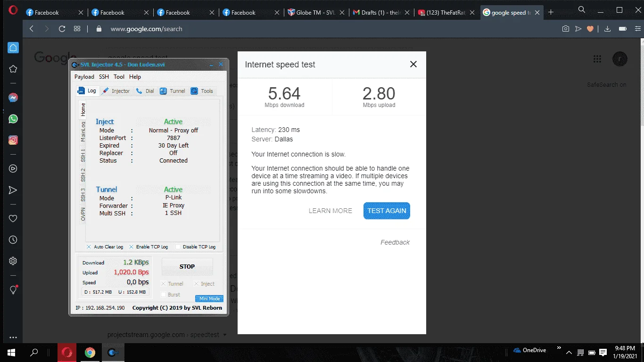Open the OVPN vertical tab
Image resolution: width=644 pixels, height=362 pixels.
coord(83,214)
